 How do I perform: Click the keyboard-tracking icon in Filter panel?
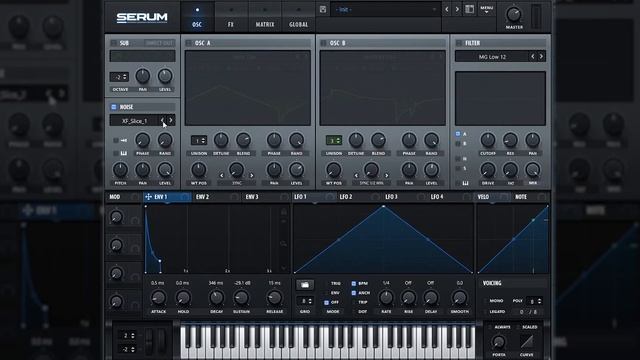pos(465,183)
